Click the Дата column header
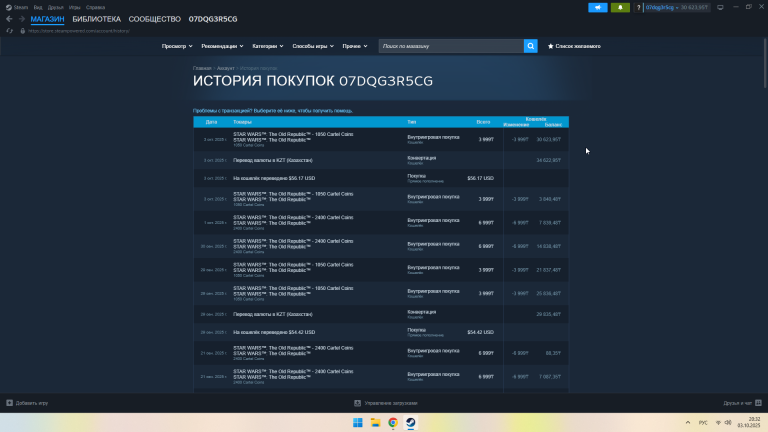 point(211,122)
